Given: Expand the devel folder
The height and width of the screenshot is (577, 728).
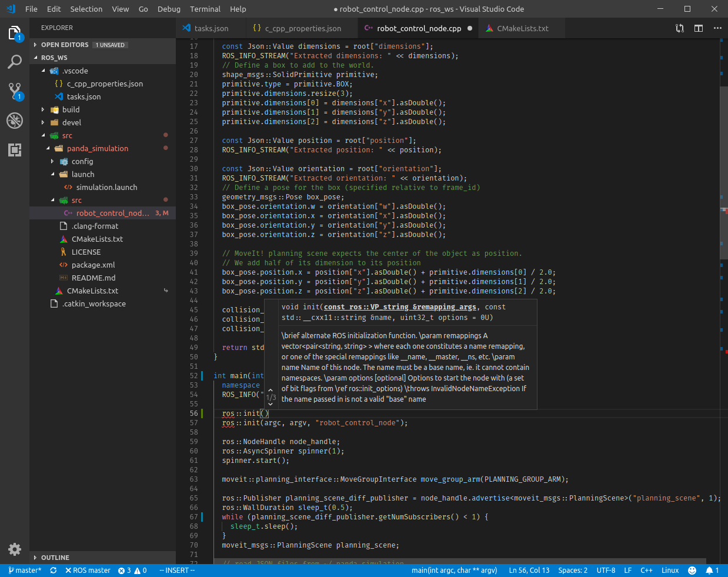Looking at the screenshot, I should [x=102, y=122].
